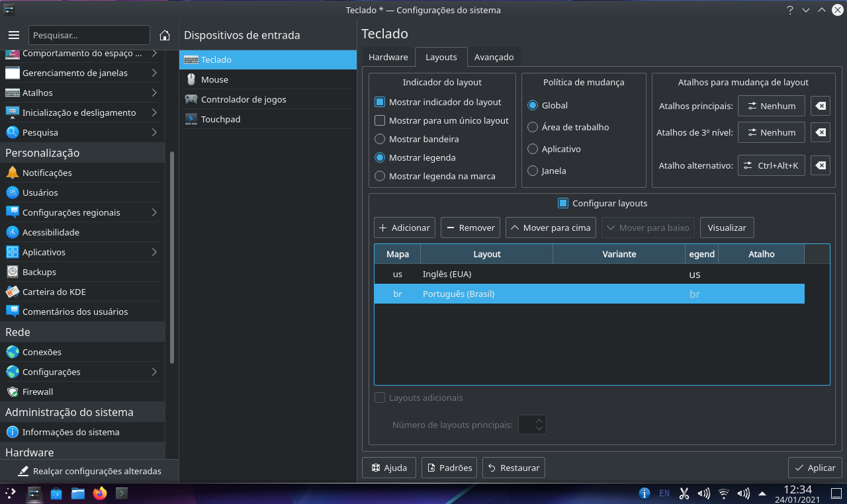Switch to the Avançado tab
The height and width of the screenshot is (504, 847).
click(x=494, y=57)
